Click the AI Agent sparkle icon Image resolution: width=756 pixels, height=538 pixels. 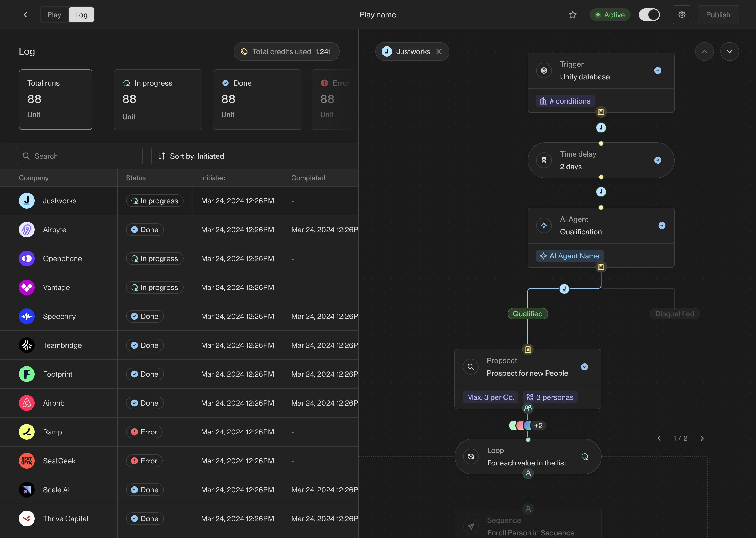coord(544,226)
